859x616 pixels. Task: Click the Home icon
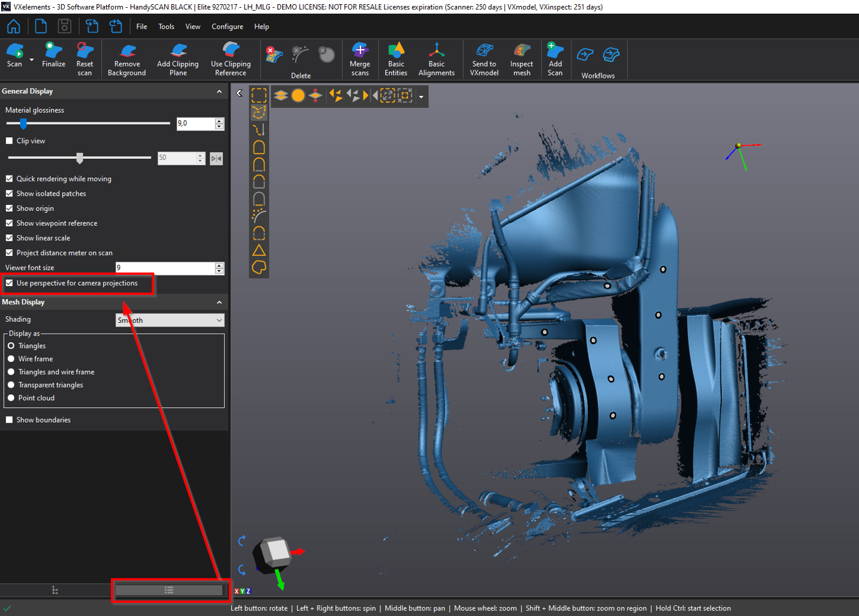pyautogui.click(x=13, y=26)
